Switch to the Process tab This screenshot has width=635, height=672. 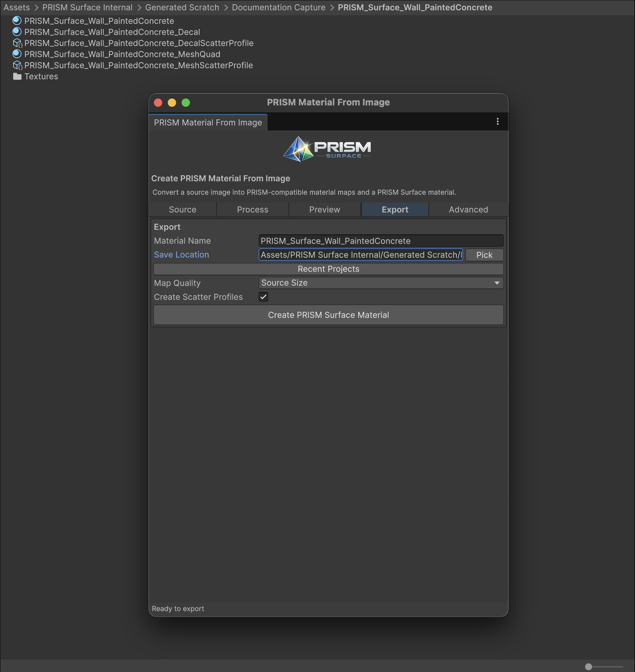point(253,209)
